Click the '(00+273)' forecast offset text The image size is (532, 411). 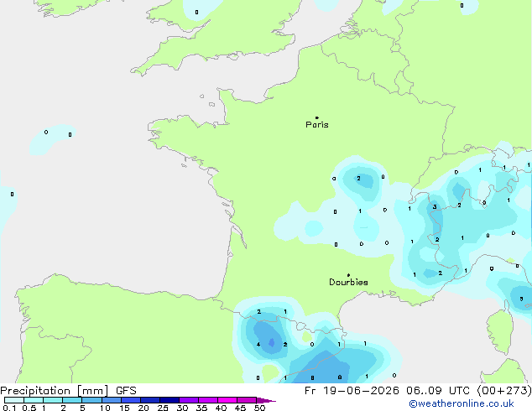click(x=504, y=391)
